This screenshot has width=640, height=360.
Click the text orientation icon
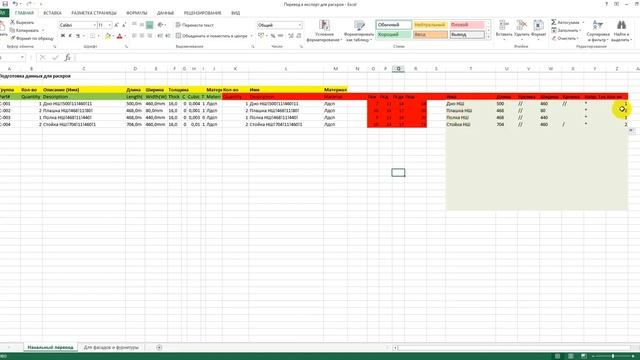tap(160, 25)
